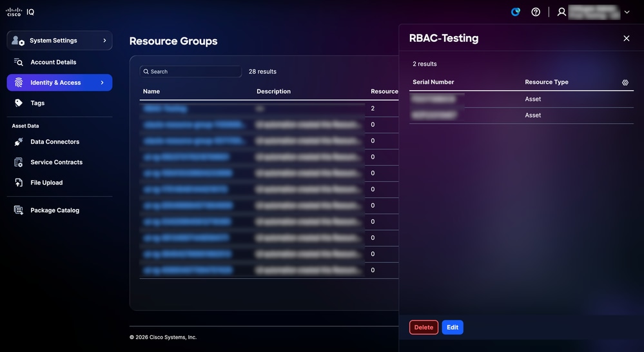Screen dimensions: 644x352
Task: Click the Asset Data section label
Action: (26, 126)
